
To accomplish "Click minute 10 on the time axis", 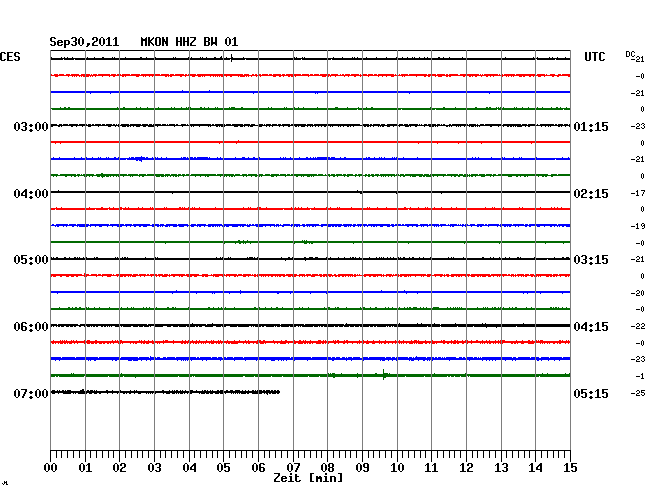I will click(x=397, y=468).
